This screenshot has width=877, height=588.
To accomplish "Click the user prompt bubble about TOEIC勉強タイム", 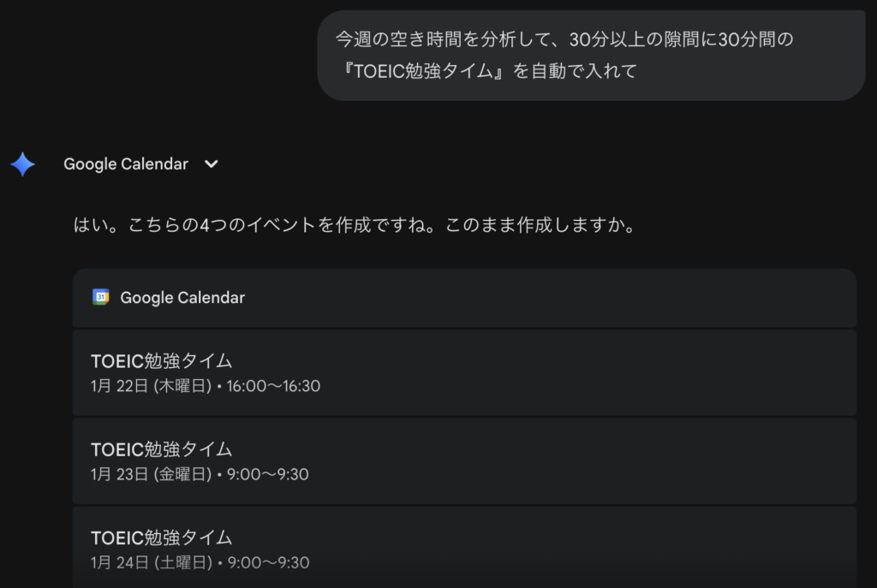I will click(x=591, y=56).
